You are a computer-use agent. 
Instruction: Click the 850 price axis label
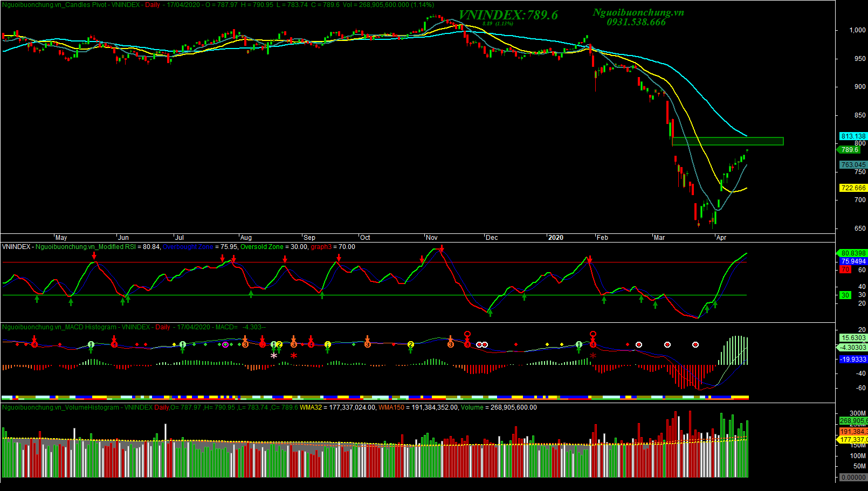[859, 115]
